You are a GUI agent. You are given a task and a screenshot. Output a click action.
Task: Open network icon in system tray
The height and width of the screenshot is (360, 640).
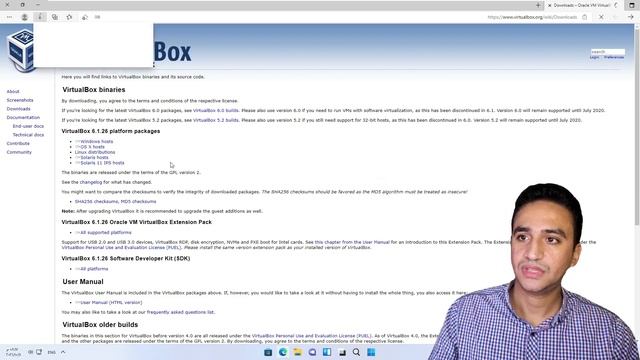click(39, 352)
